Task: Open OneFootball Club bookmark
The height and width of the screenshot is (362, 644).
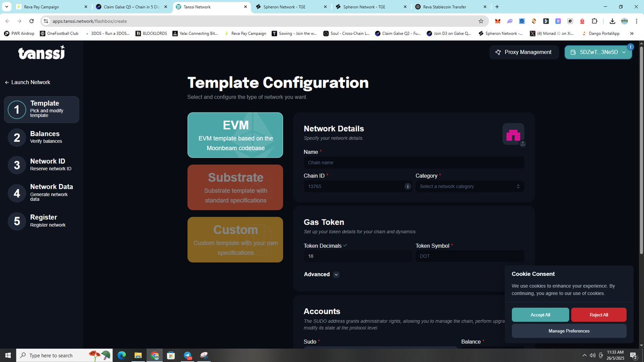Action: click(x=58, y=33)
